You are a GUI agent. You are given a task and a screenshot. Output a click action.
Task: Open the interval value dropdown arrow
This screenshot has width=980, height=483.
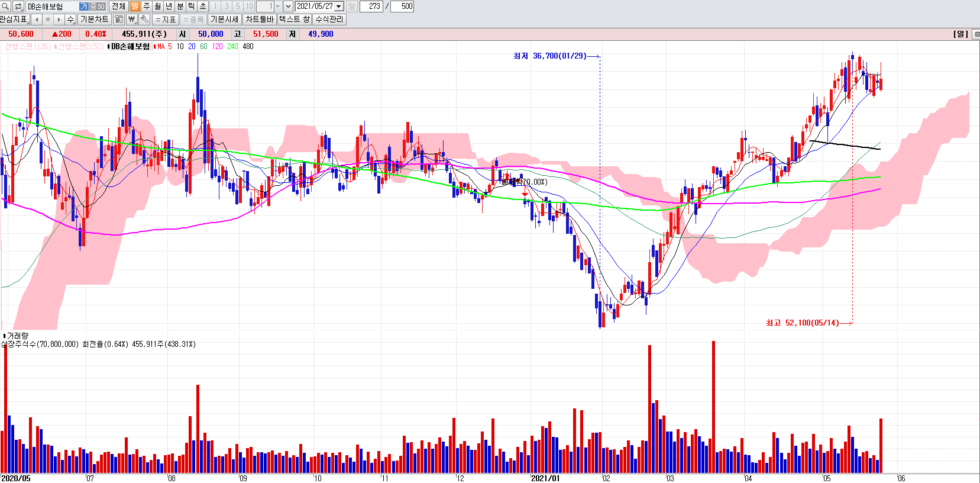pos(277,7)
